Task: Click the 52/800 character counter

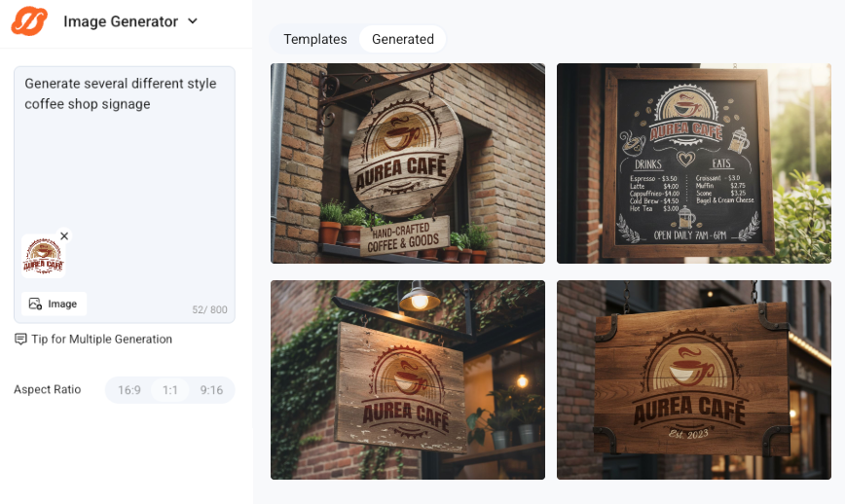Action: pyautogui.click(x=209, y=309)
